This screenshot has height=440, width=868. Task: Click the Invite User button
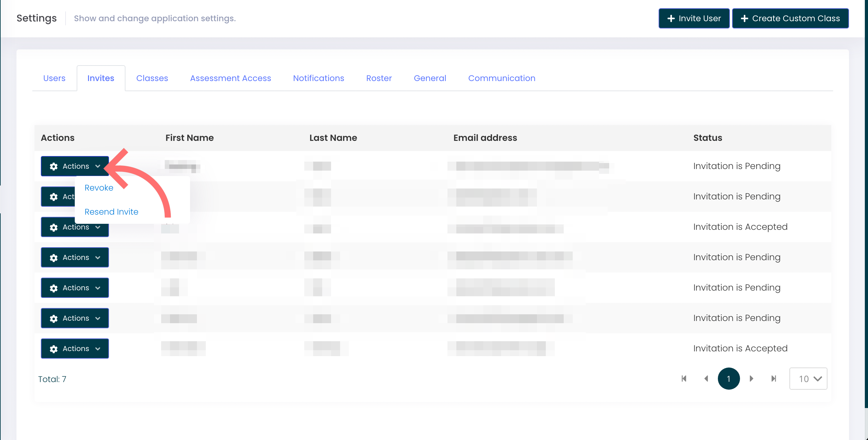click(x=694, y=18)
